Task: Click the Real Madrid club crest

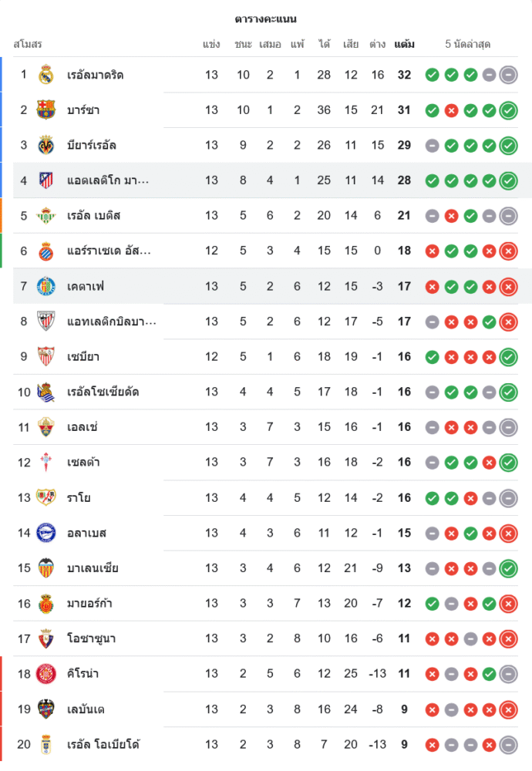Action: (x=46, y=75)
